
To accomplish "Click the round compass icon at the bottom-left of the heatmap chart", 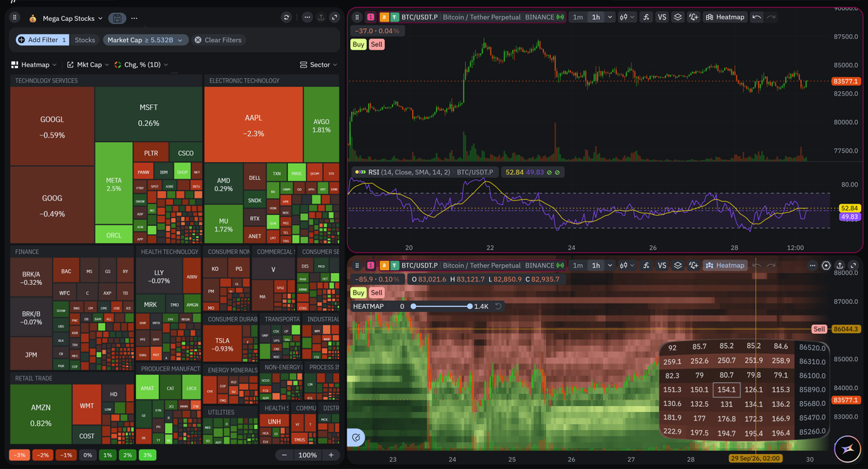I will coord(357,438).
